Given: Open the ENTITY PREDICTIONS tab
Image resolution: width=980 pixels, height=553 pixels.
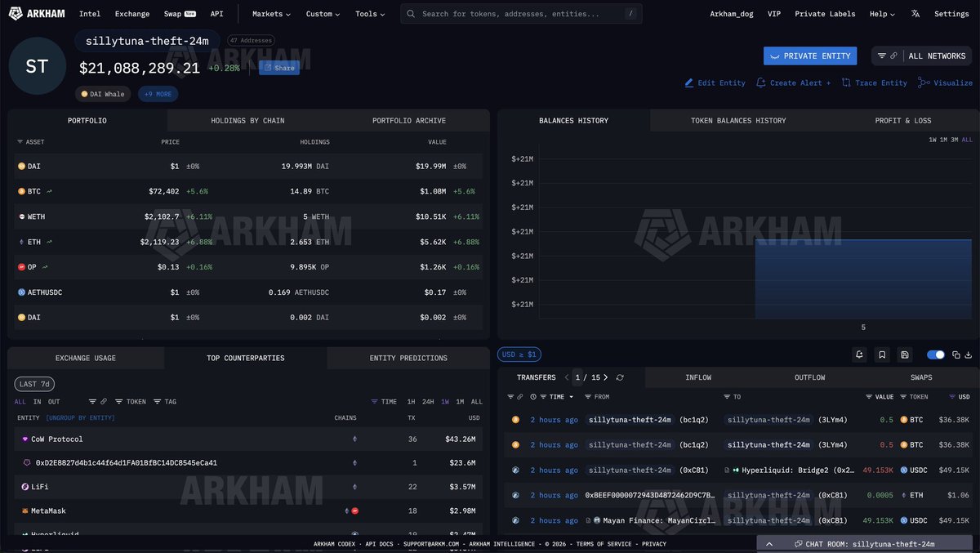Looking at the screenshot, I should (x=408, y=358).
